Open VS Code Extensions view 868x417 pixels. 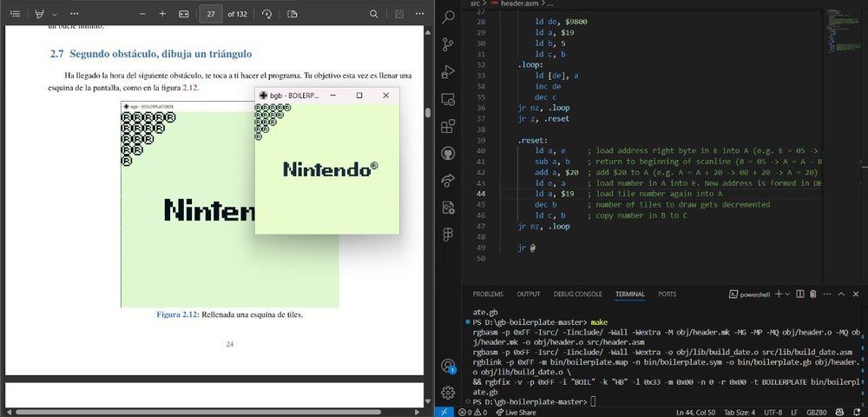pyautogui.click(x=448, y=127)
